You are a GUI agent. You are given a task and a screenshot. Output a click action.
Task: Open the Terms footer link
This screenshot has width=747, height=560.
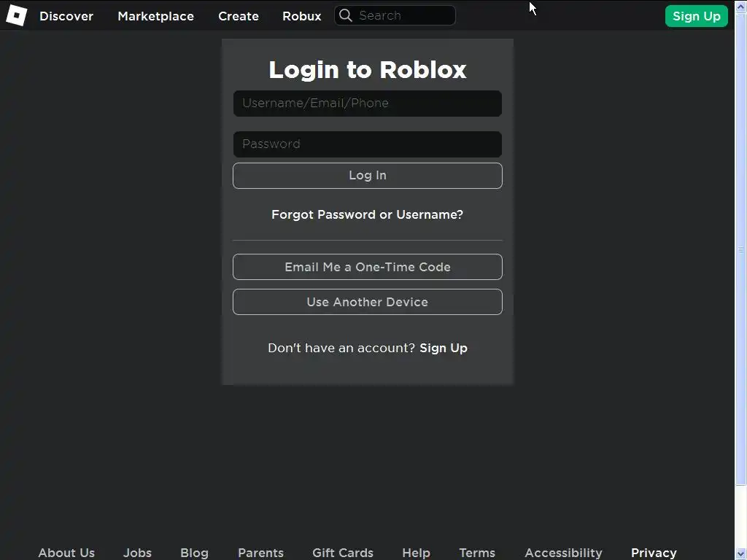tap(477, 553)
